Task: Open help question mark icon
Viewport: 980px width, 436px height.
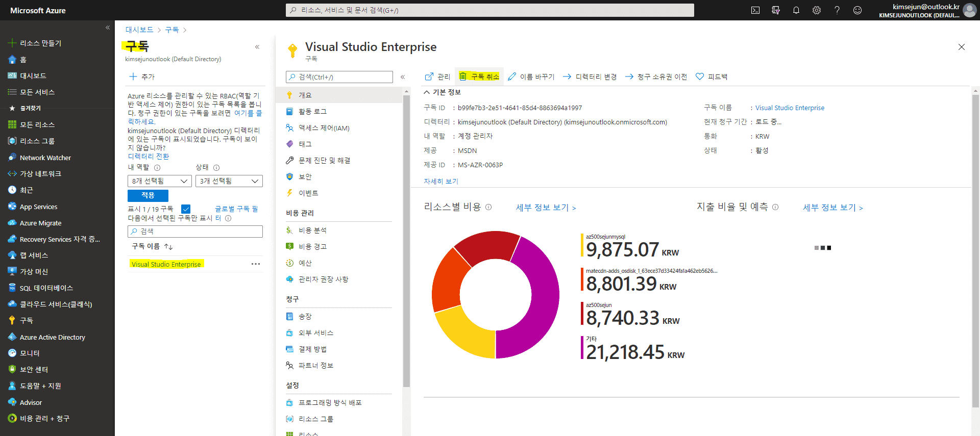Action: pyautogui.click(x=837, y=10)
